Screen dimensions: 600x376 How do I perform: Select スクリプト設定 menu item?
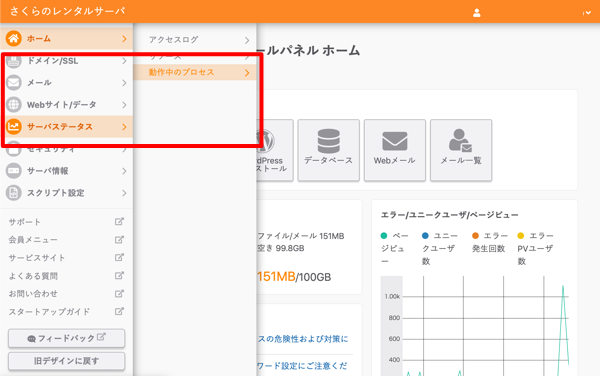pos(67,193)
